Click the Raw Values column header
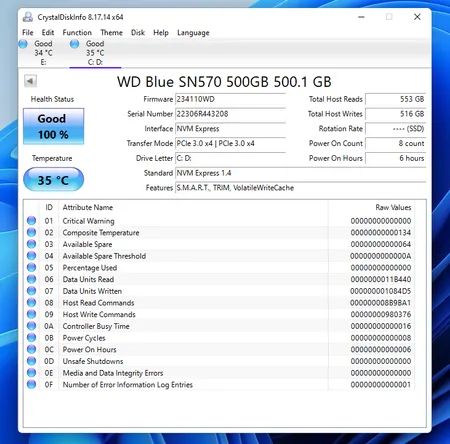Image resolution: width=450 pixels, height=444 pixels. [372, 207]
